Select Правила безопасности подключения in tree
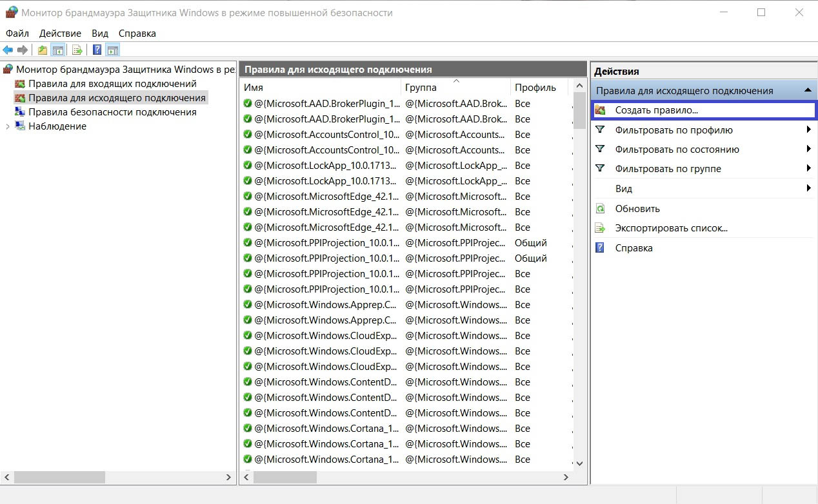The image size is (818, 504). point(112,112)
